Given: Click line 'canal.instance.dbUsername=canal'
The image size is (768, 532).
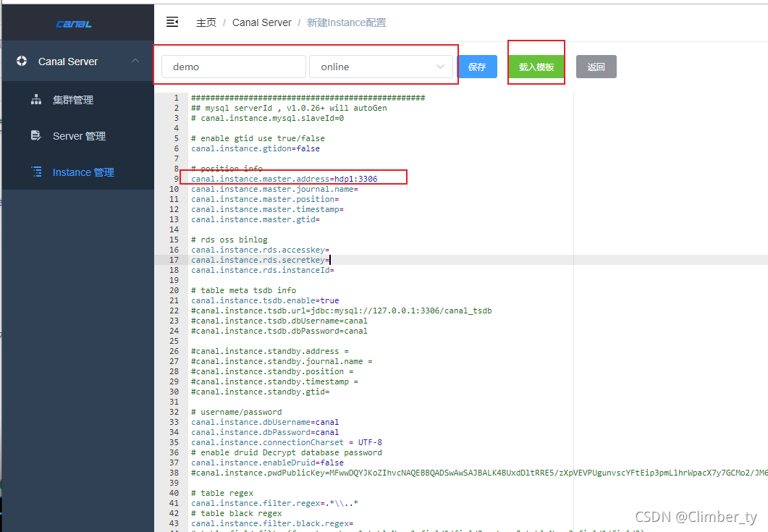Looking at the screenshot, I should click(x=265, y=422).
